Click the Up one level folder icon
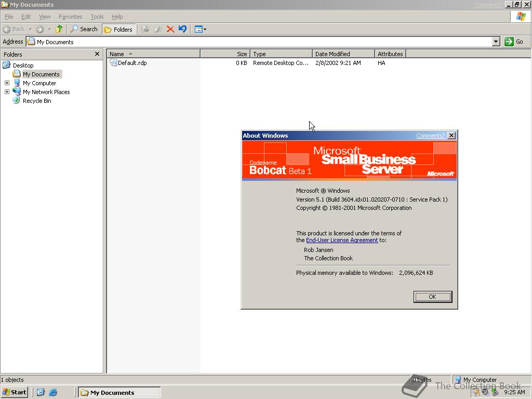 pyautogui.click(x=59, y=29)
